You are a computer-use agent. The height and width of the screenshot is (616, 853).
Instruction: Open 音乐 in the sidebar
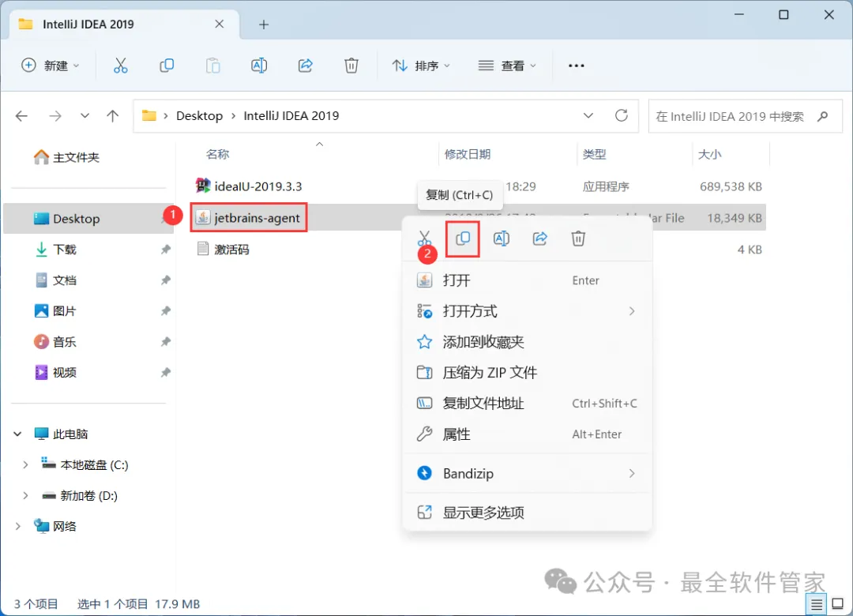coord(55,342)
